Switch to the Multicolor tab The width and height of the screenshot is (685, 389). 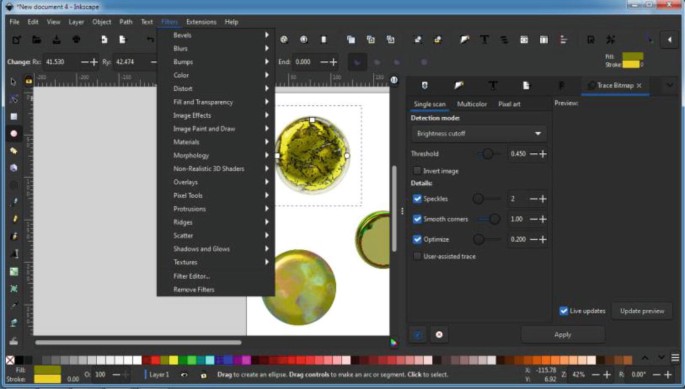pyautogui.click(x=472, y=104)
